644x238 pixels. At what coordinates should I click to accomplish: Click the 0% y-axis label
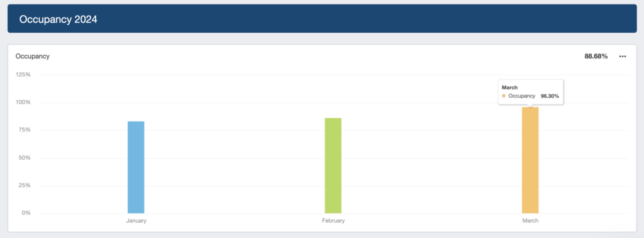click(25, 213)
